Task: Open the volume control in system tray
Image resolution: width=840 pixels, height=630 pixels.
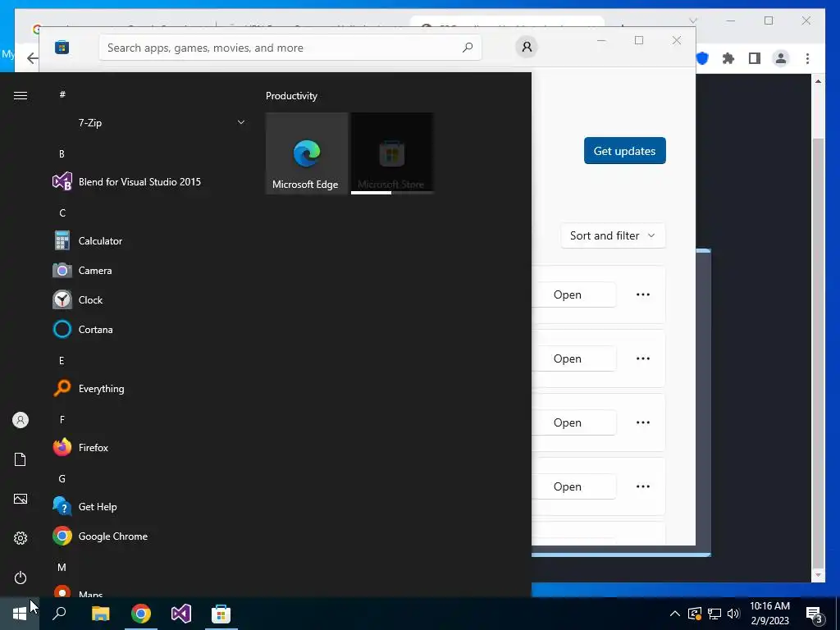Action: pos(733,614)
